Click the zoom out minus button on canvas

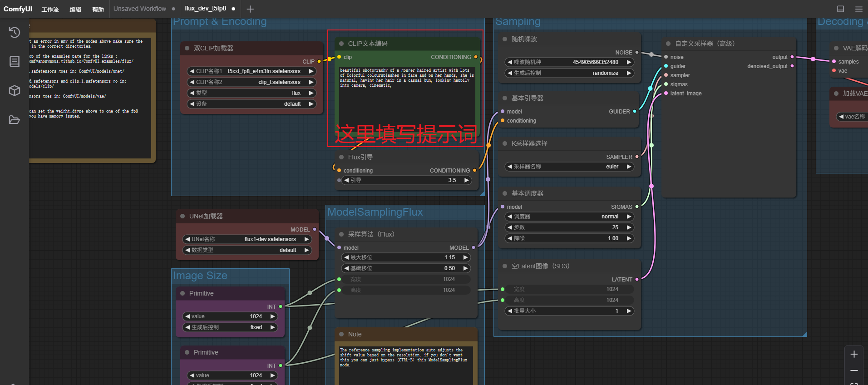tap(854, 371)
